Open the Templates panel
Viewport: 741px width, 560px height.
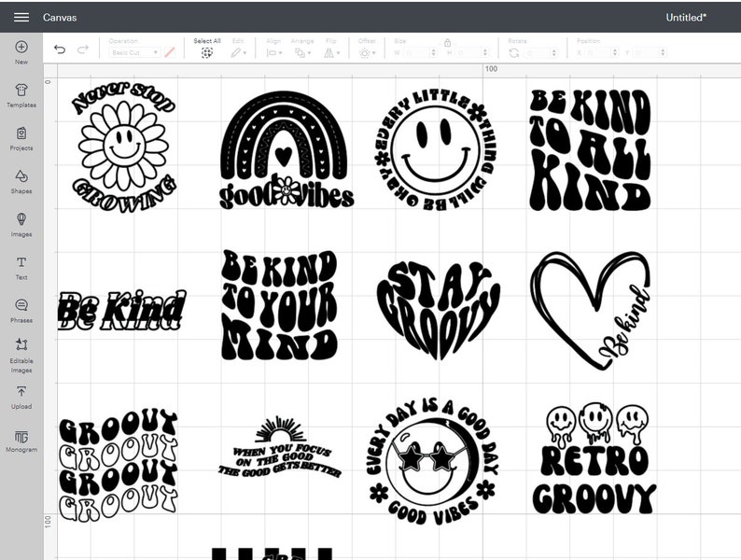pyautogui.click(x=21, y=95)
